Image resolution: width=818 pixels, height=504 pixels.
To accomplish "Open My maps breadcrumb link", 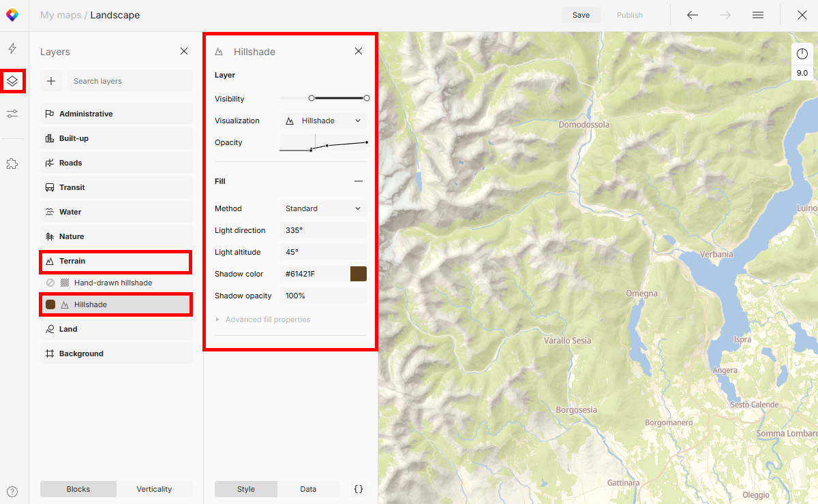I will (x=60, y=14).
